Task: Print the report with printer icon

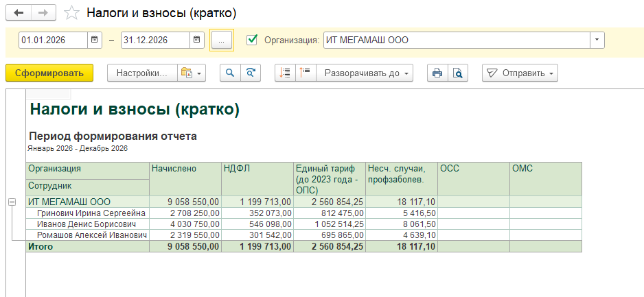Action: [x=437, y=73]
